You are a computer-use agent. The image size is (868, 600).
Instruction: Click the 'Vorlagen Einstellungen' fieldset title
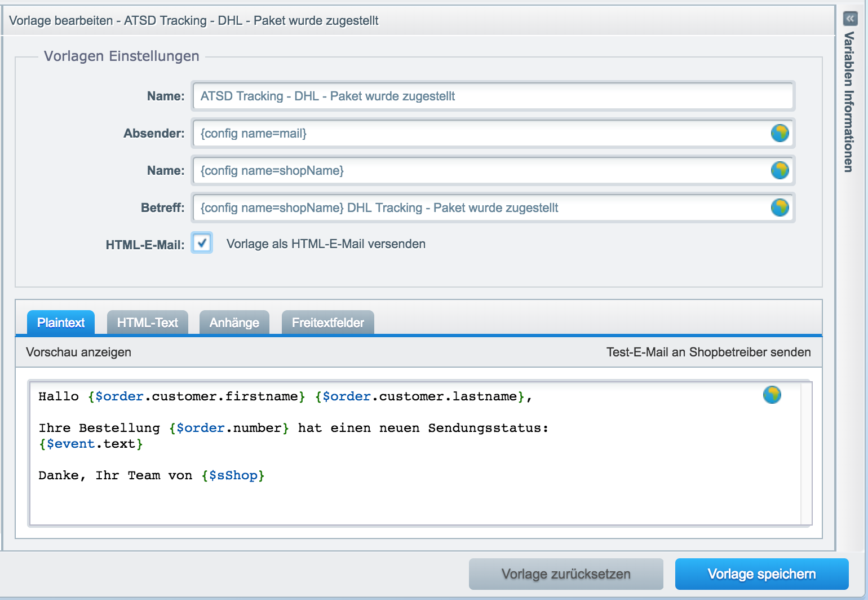122,56
